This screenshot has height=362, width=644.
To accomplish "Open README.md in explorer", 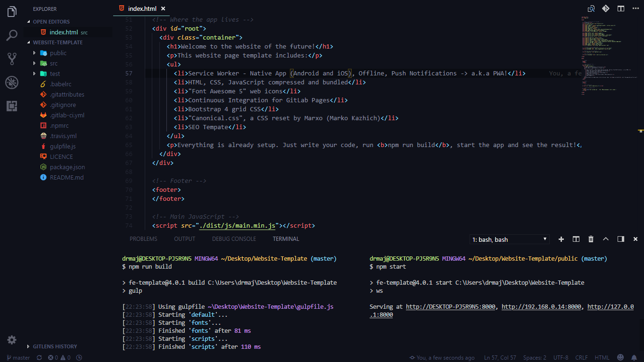I will [66, 178].
